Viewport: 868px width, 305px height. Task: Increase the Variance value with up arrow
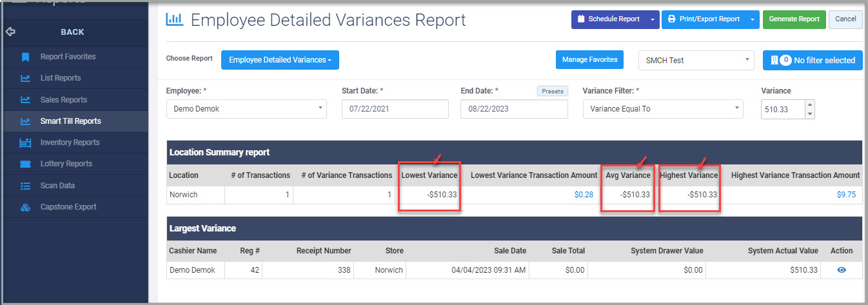tap(810, 104)
